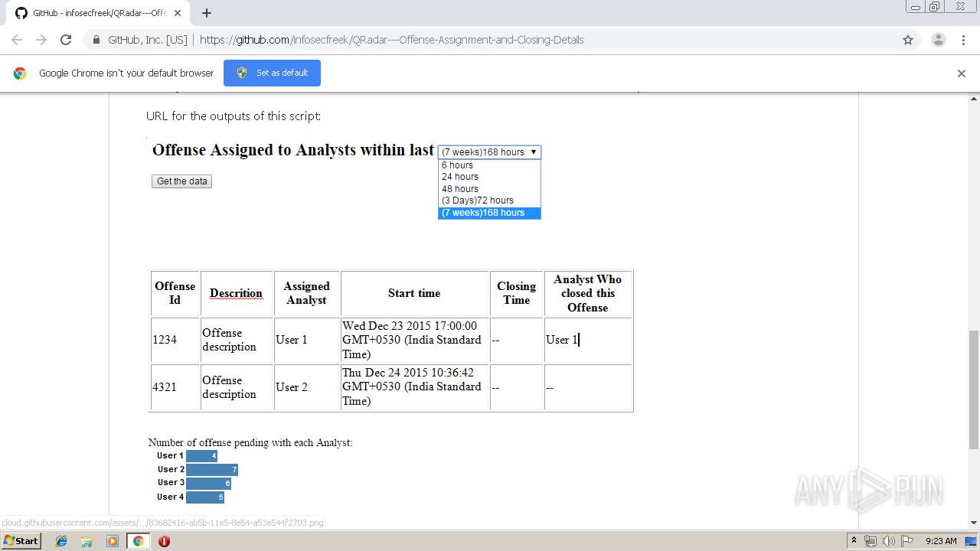Click the Offense Id column header
Image resolution: width=980 pixels, height=551 pixels.
click(175, 293)
